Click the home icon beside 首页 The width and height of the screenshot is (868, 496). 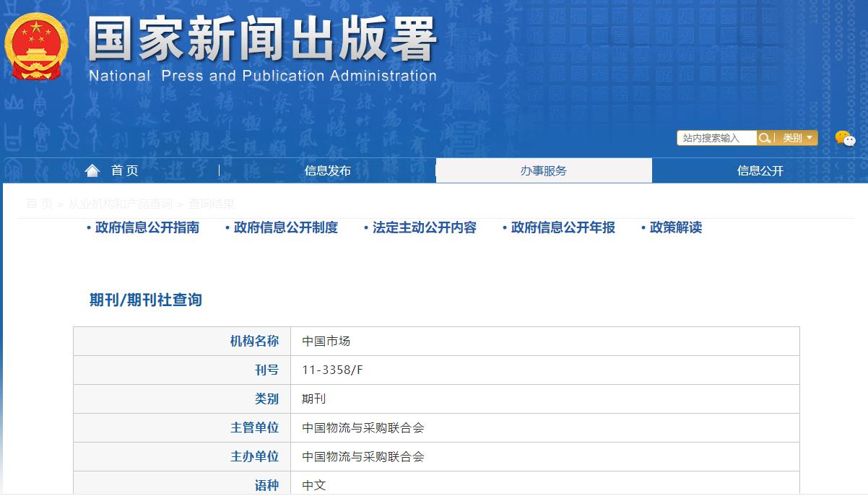[x=92, y=170]
